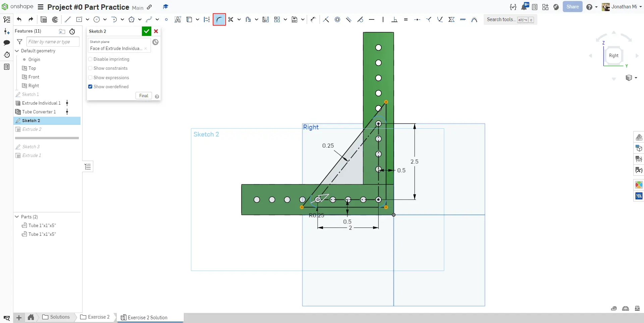The image size is (644, 323).
Task: Apply the Equal constraint
Action: (x=406, y=19)
